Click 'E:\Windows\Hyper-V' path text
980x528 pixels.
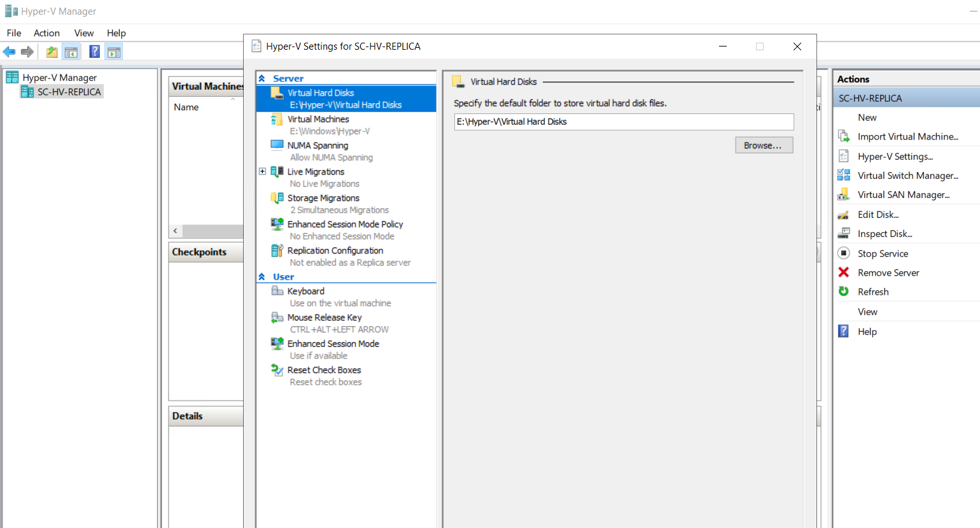(330, 131)
